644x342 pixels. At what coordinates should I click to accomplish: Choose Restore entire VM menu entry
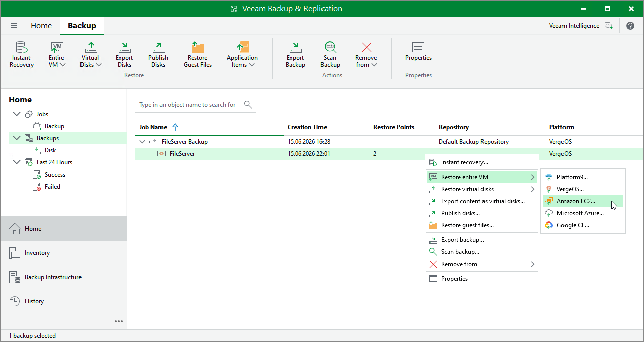tap(482, 177)
